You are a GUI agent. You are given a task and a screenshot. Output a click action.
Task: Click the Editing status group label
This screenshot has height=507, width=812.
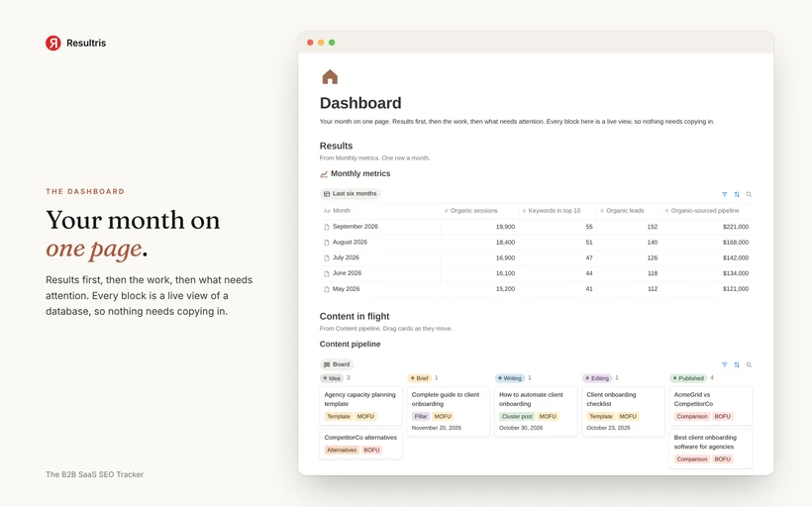(597, 378)
